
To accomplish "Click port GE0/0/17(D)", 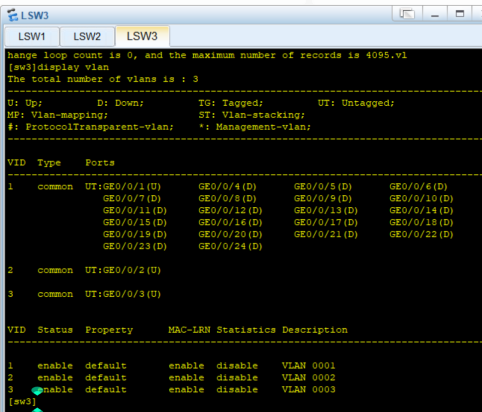I will (x=326, y=223).
